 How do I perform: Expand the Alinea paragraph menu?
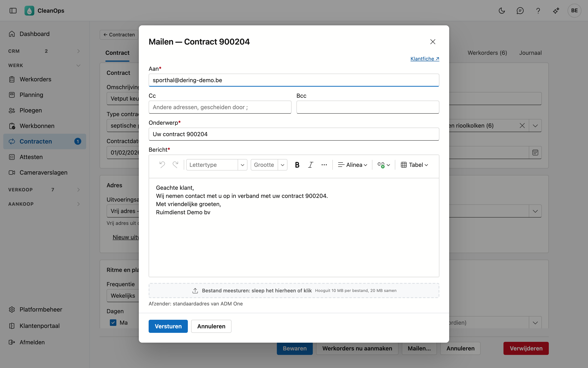click(353, 165)
